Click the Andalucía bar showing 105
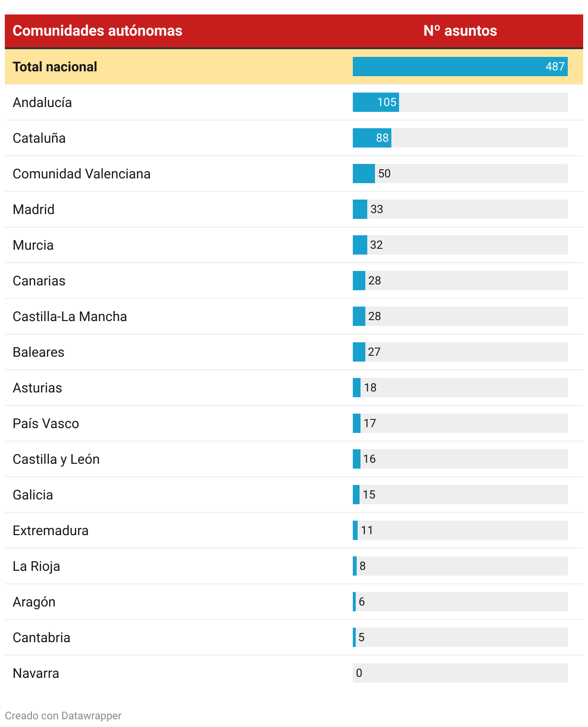This screenshot has width=588, height=727. click(376, 102)
